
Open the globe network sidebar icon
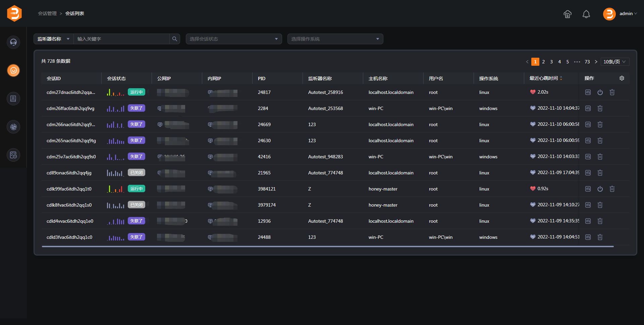pyautogui.click(x=13, y=127)
